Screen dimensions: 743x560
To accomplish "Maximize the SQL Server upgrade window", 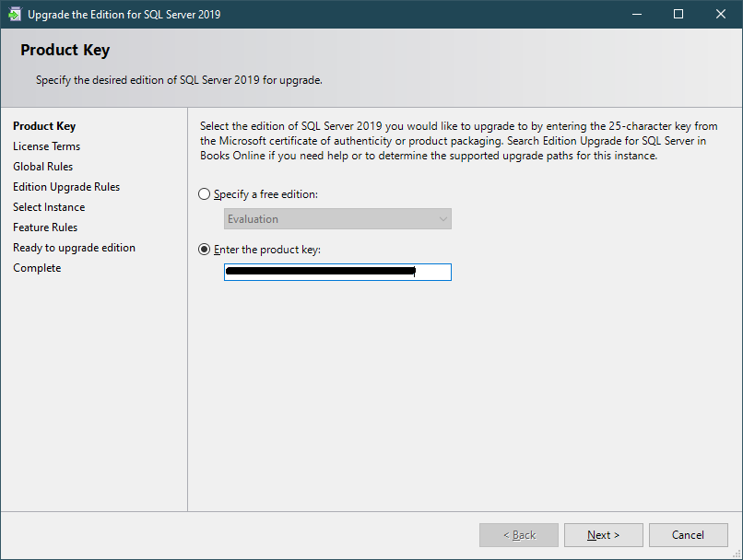I will (678, 15).
